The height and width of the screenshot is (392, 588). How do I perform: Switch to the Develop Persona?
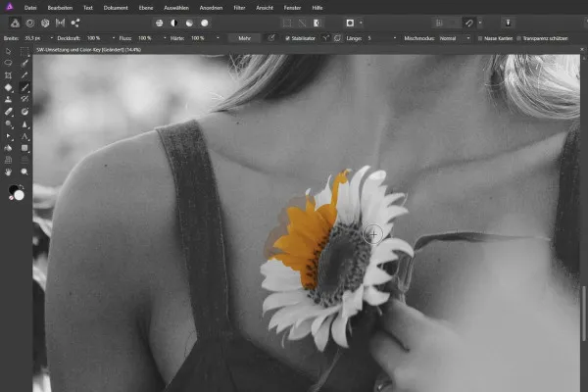point(45,24)
